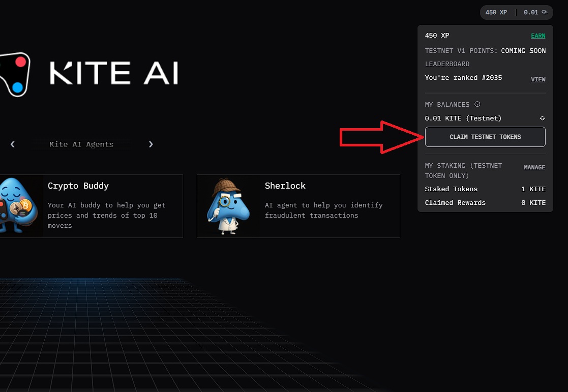Click the 'Claimed Rewards' row label

pyautogui.click(x=455, y=202)
